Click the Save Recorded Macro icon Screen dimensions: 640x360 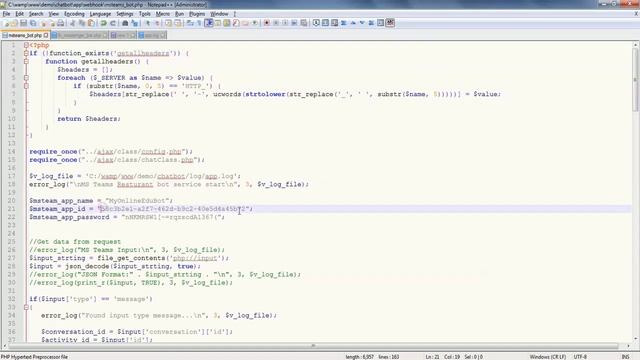(304, 23)
